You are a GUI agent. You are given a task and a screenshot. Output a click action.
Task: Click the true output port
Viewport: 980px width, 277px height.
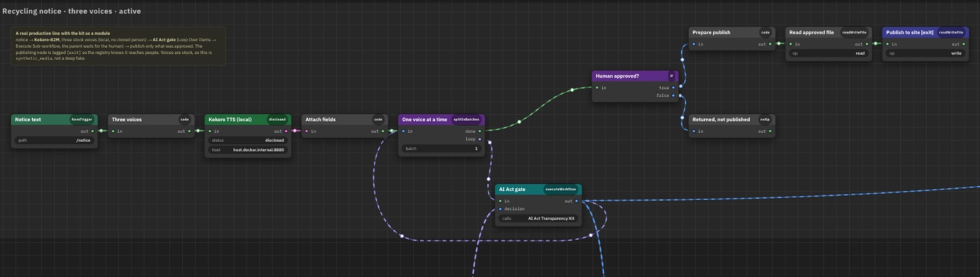[x=673, y=87]
